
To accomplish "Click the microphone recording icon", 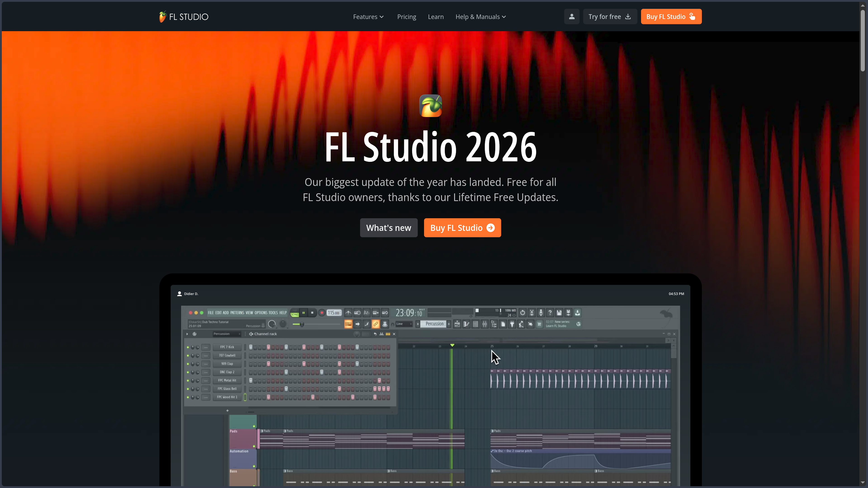I will (x=540, y=312).
